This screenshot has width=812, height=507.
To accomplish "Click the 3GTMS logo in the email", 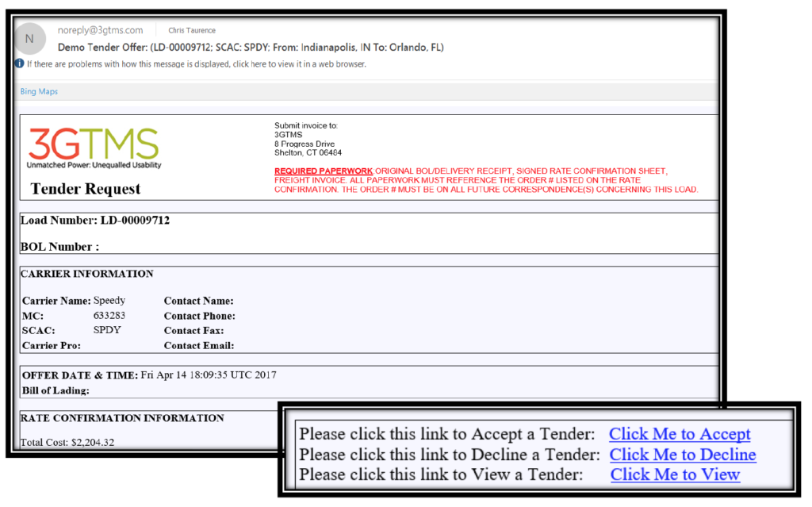I will (94, 148).
